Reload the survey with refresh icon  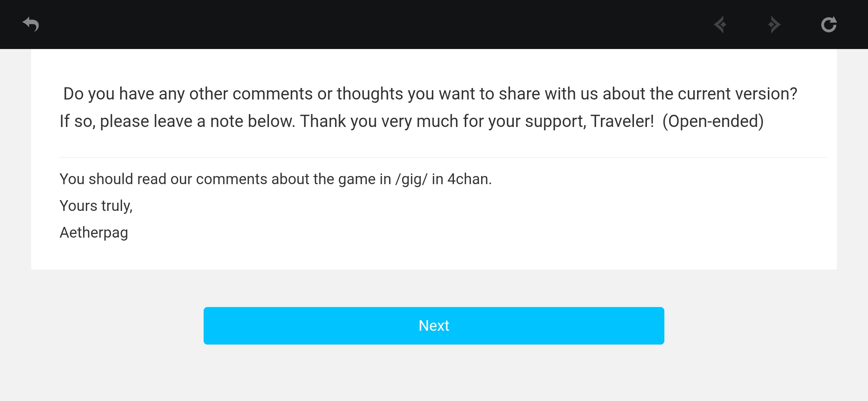[829, 25]
